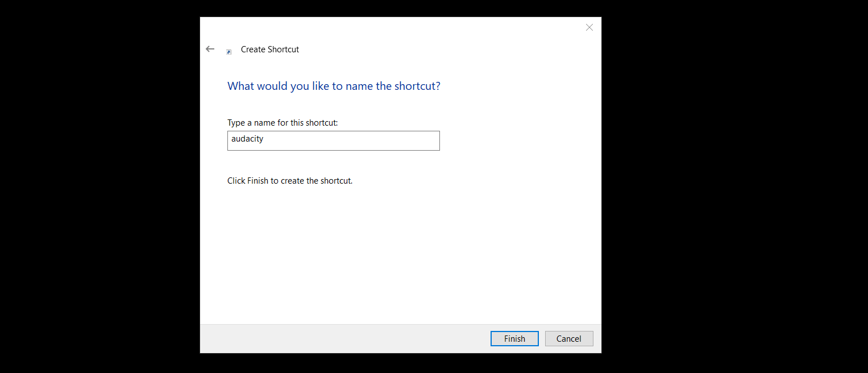Click Finish to create the shortcut
The height and width of the screenshot is (373, 868).
(x=514, y=339)
